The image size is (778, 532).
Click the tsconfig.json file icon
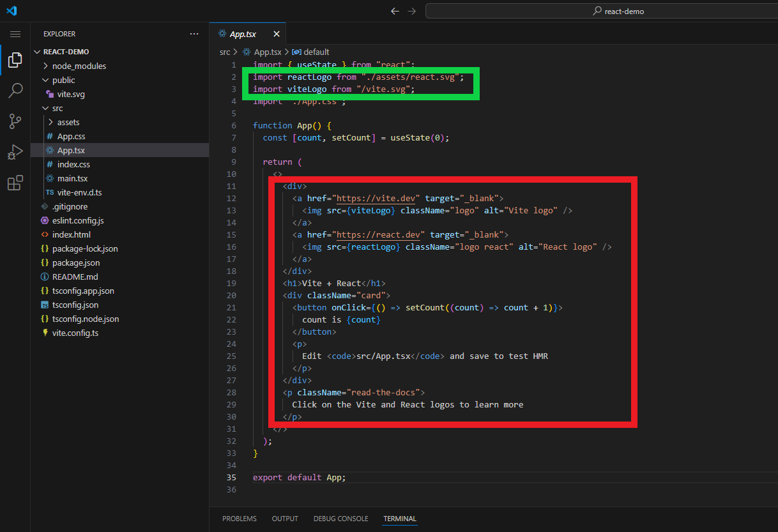(x=45, y=305)
